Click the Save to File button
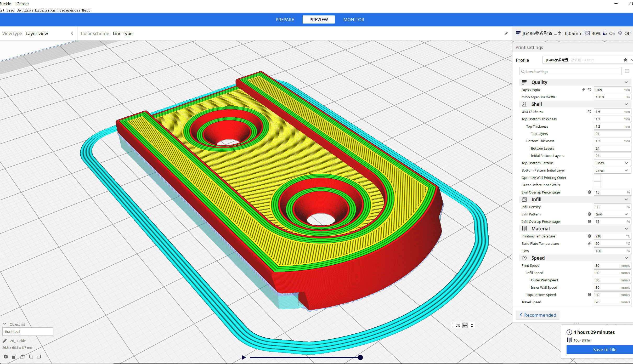 tap(604, 350)
